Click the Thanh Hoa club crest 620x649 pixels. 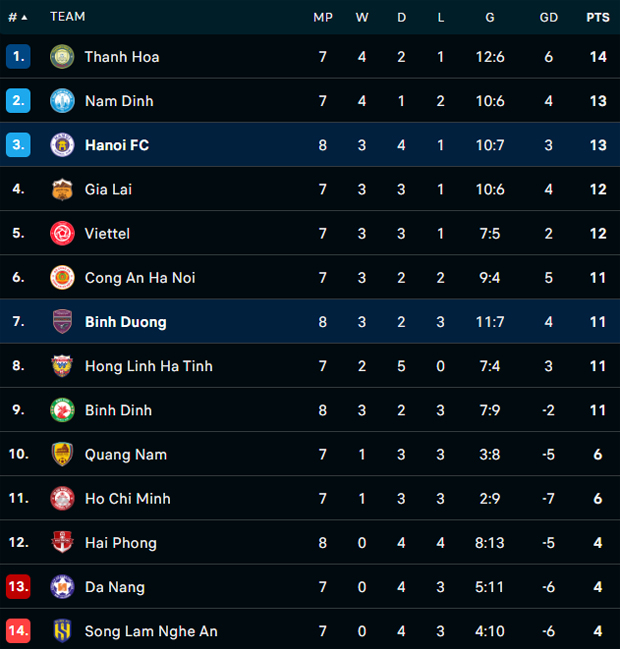[62, 57]
